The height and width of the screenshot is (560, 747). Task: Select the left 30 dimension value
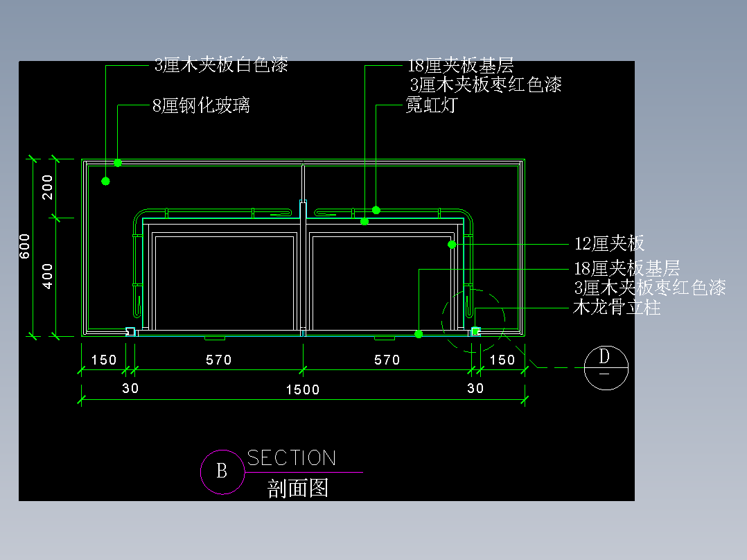[x=130, y=388]
